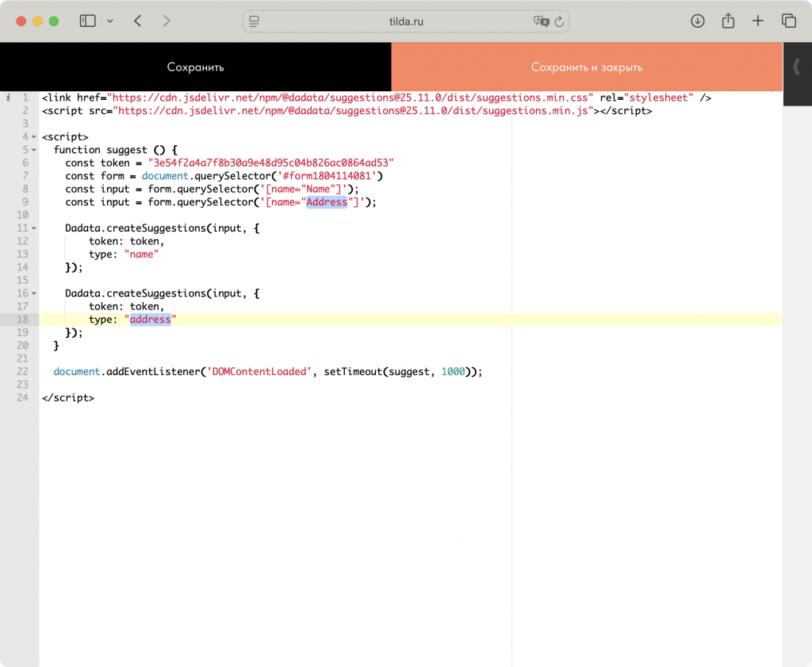Expand the right side panel chevron
812x667 pixels.
797,67
